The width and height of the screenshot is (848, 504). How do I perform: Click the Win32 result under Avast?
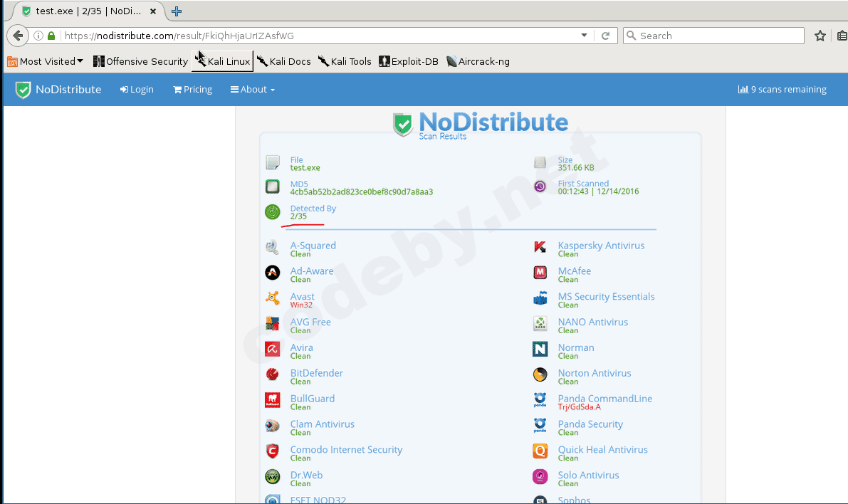click(x=301, y=305)
